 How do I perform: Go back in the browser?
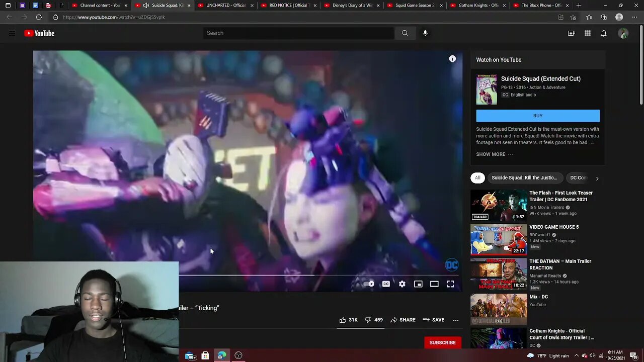coord(9,17)
